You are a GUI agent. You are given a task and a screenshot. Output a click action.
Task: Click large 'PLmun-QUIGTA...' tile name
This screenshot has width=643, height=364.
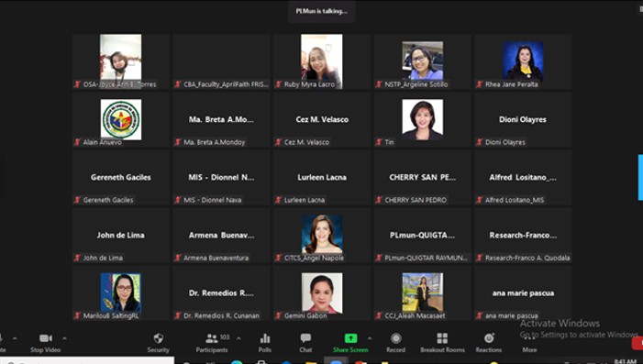422,235
